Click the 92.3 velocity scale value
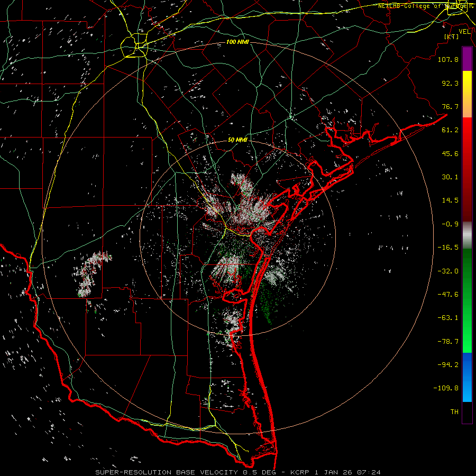The image size is (476, 476). click(x=450, y=83)
